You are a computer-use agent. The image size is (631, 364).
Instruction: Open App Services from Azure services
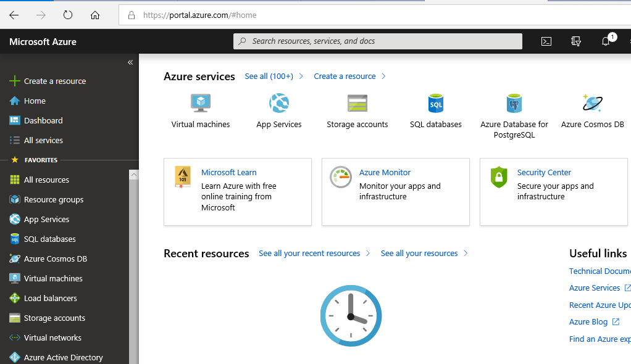(278, 103)
